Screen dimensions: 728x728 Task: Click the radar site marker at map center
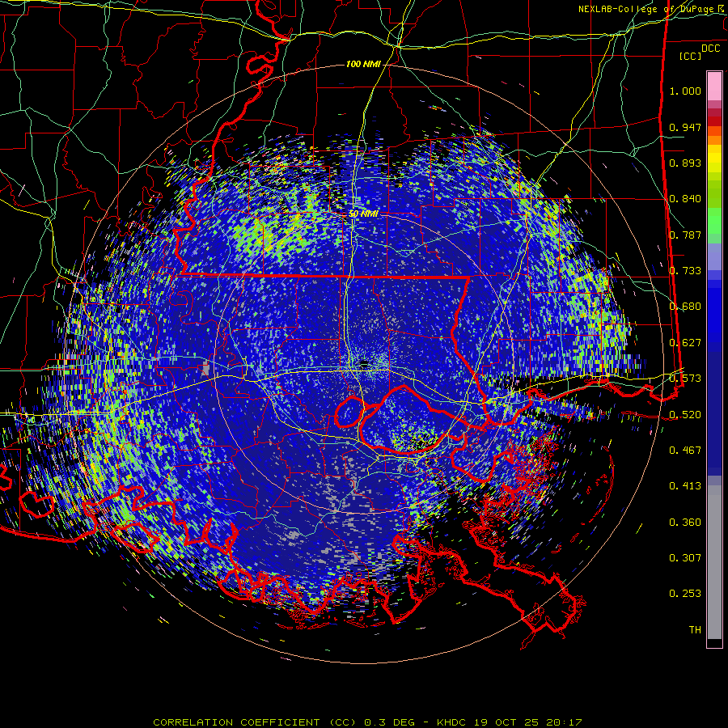pyautogui.click(x=365, y=365)
